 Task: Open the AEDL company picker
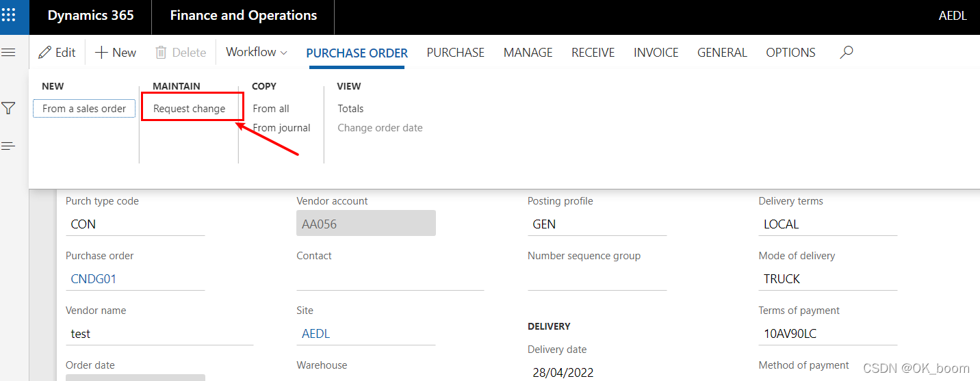(x=953, y=16)
